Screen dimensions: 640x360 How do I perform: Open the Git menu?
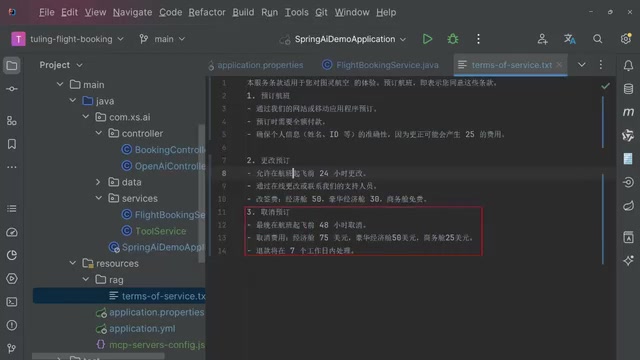coord(321,13)
